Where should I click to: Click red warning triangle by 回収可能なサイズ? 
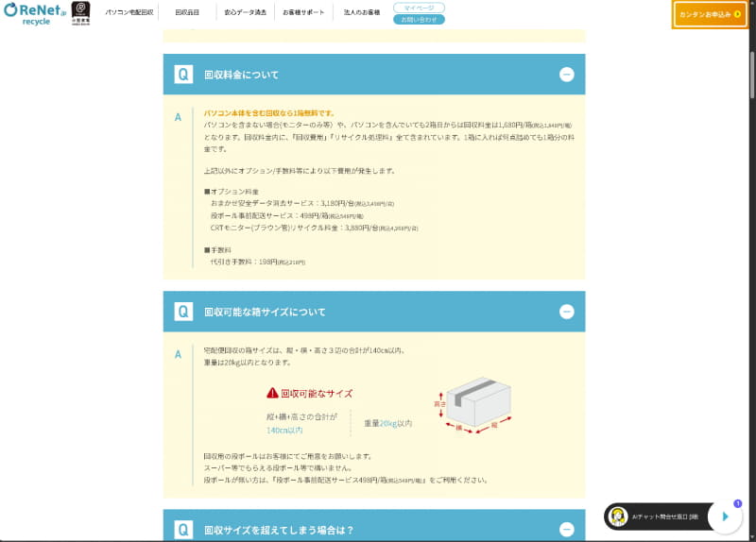click(272, 393)
